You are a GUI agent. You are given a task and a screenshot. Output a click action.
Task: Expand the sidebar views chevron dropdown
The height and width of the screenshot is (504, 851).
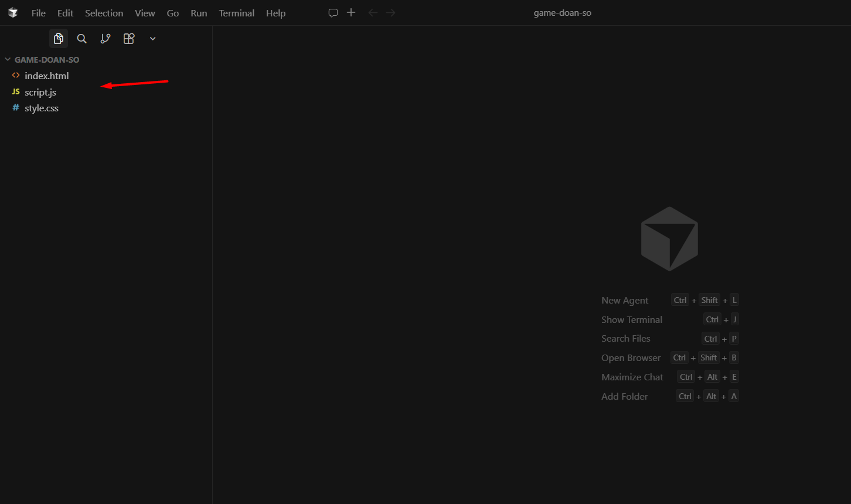152,39
